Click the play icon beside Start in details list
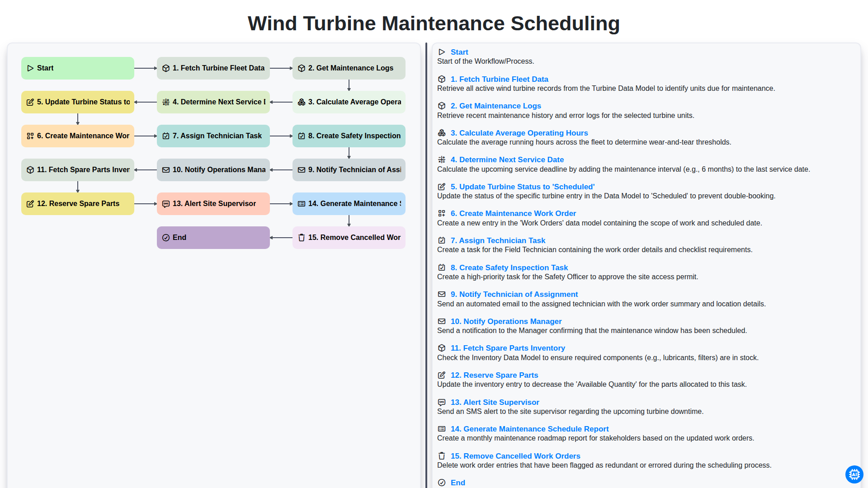 442,52
